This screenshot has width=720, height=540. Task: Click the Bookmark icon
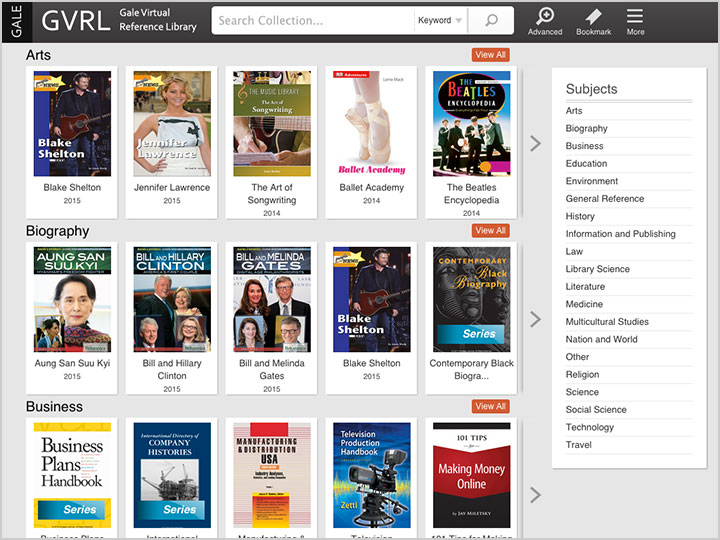point(594,21)
